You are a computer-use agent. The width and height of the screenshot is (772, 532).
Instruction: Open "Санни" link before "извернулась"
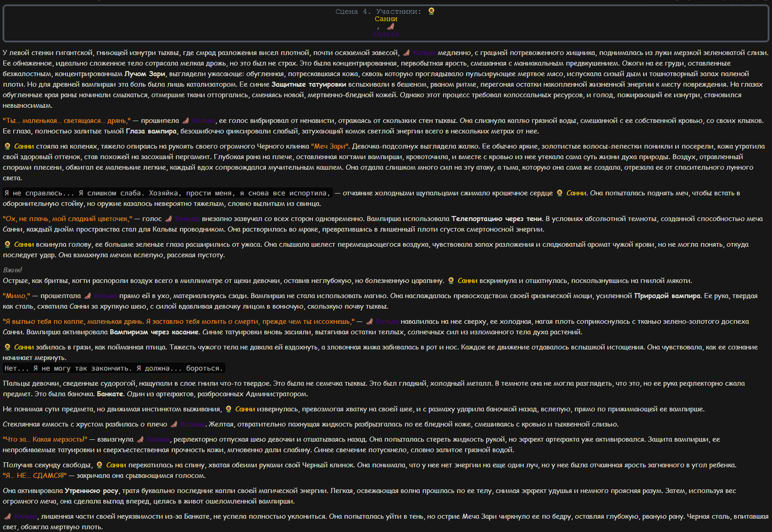coord(245,409)
